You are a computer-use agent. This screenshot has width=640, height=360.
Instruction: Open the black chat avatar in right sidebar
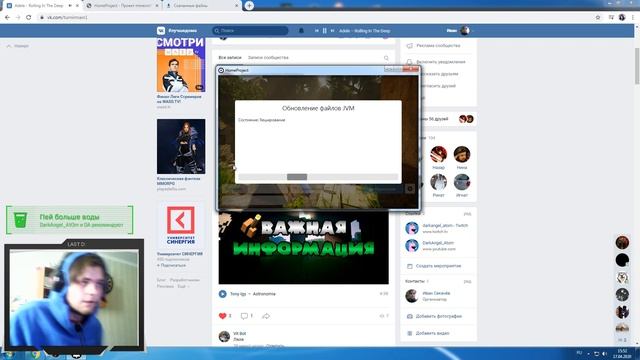click(x=622, y=260)
